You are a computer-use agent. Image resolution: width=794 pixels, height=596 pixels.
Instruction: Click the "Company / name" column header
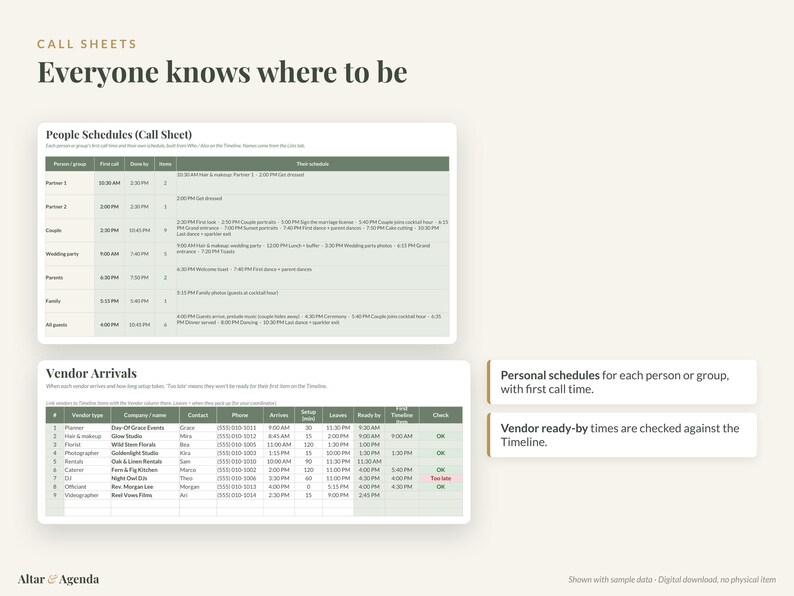click(x=145, y=415)
